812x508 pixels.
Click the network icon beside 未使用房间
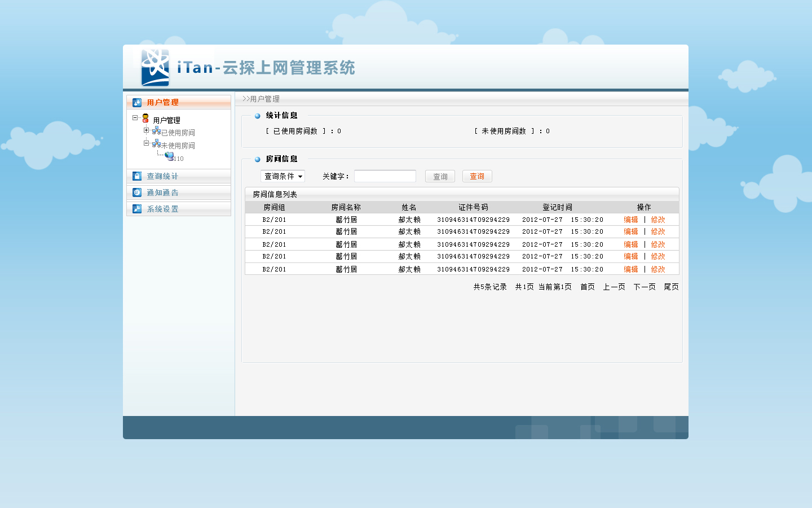coord(156,143)
